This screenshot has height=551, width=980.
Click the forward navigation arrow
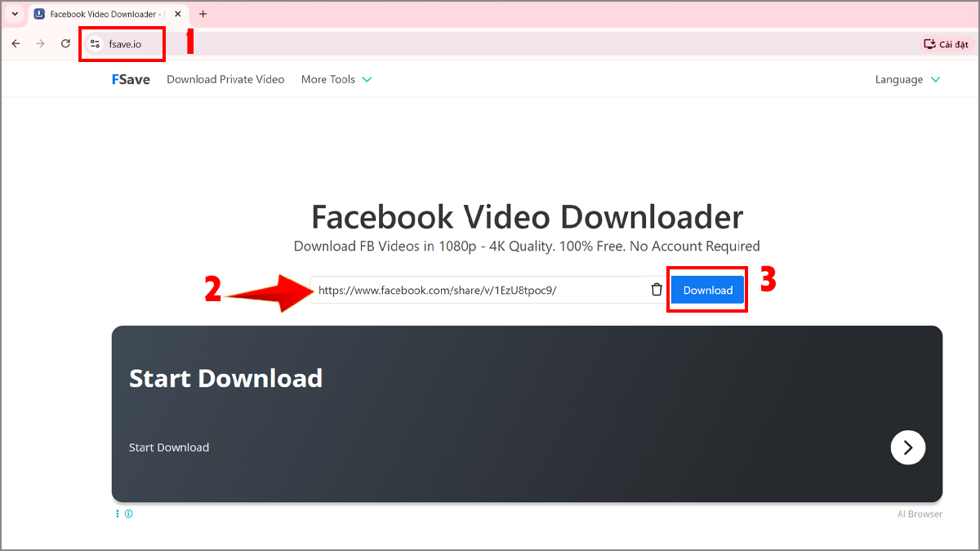pyautogui.click(x=39, y=43)
